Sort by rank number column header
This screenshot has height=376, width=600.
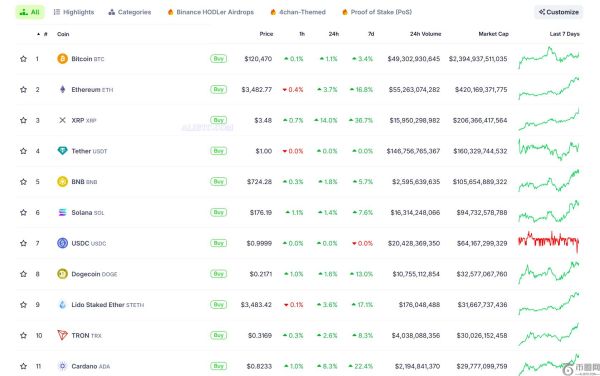[42, 34]
